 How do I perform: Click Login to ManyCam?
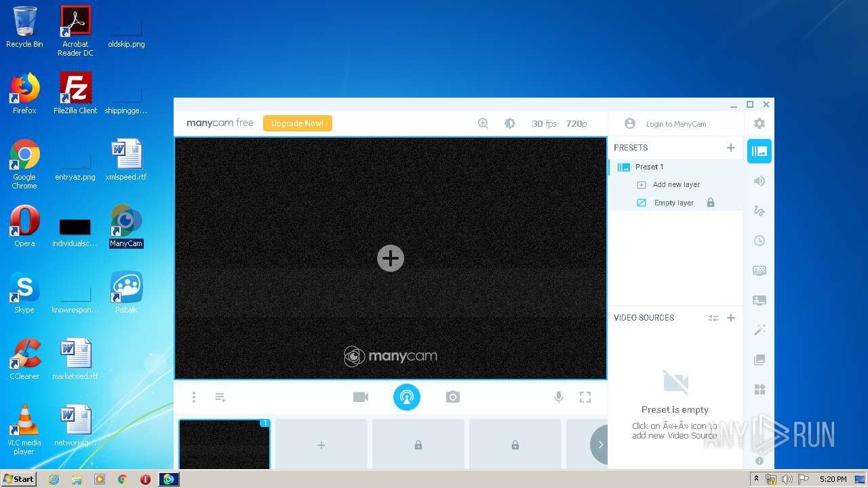click(x=676, y=124)
